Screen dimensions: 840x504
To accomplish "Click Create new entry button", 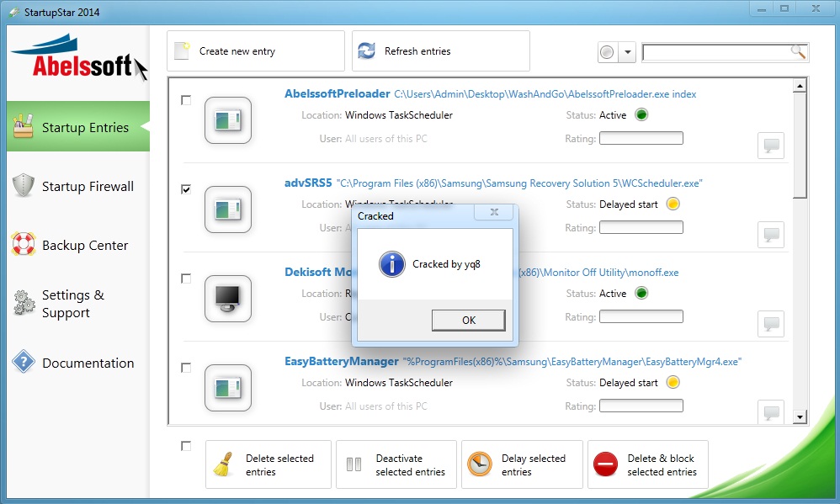I will pos(256,50).
